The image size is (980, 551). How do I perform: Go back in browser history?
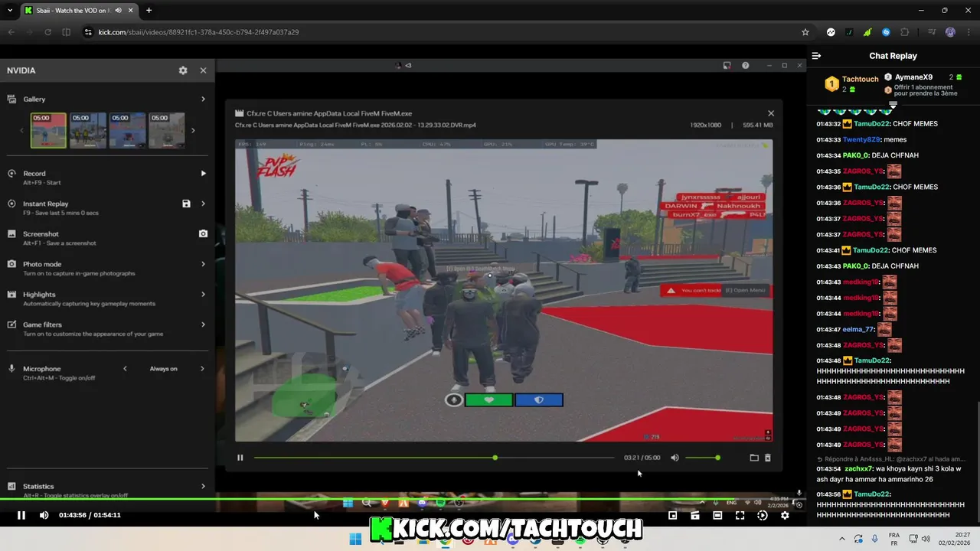(11, 32)
